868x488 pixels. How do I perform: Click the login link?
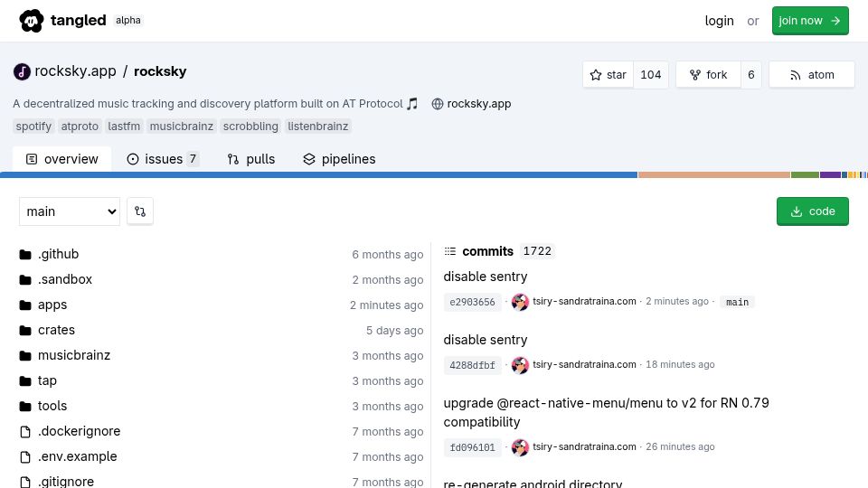coord(719,21)
